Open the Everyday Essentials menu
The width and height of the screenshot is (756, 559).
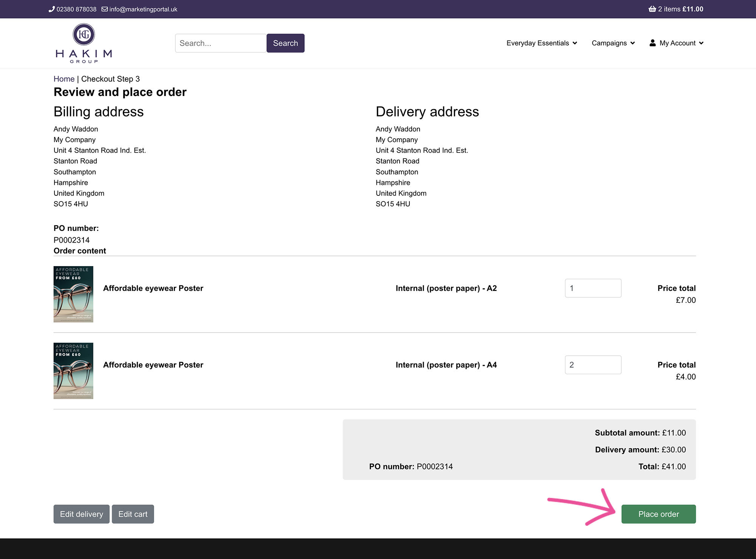pyautogui.click(x=542, y=43)
